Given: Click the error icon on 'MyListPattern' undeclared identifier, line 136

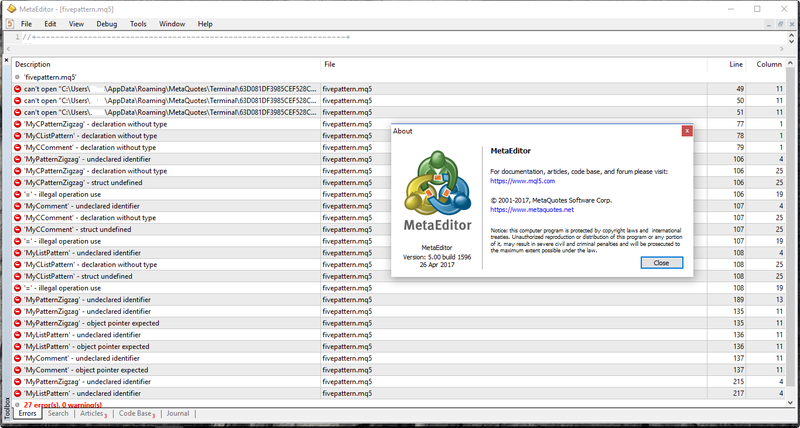Looking at the screenshot, I should pos(17,335).
